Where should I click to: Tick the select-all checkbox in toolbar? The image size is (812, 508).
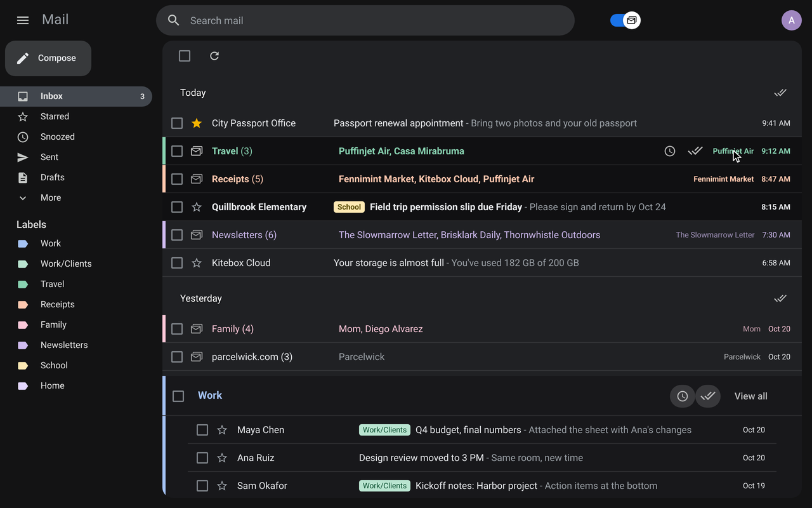185,56
